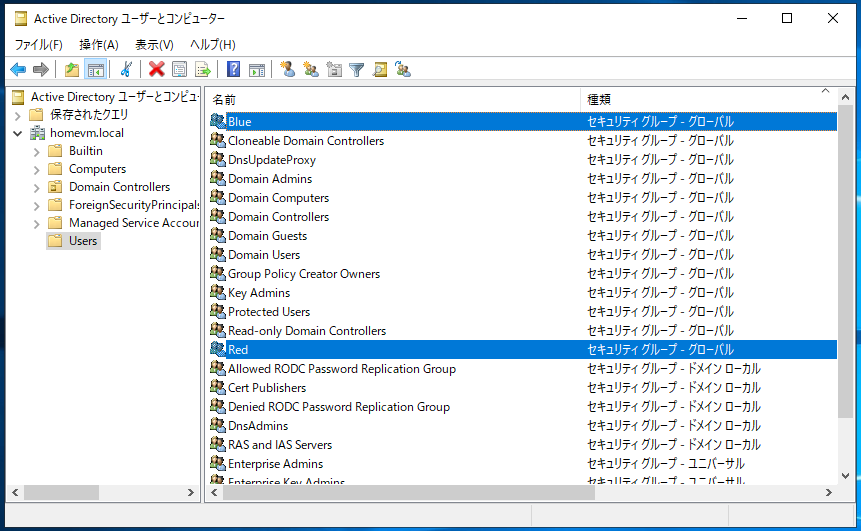Expand the 保存されたクエリ node
861x531 pixels.
click(x=18, y=115)
